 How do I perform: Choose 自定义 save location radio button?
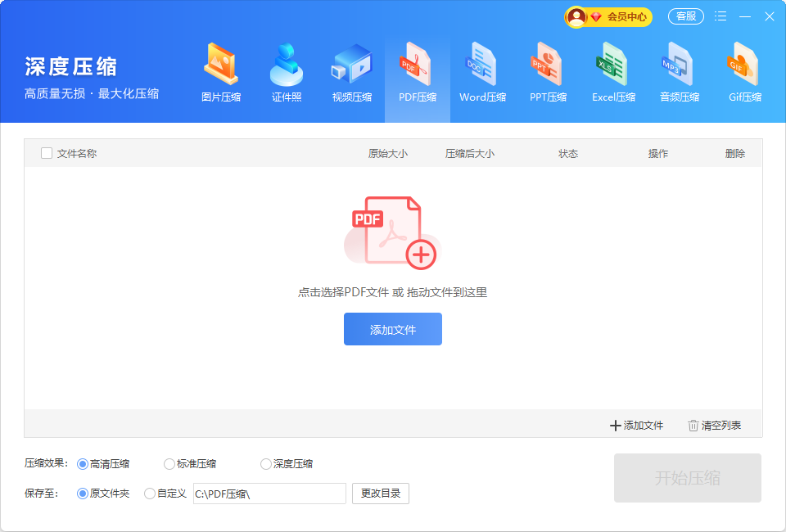150,494
